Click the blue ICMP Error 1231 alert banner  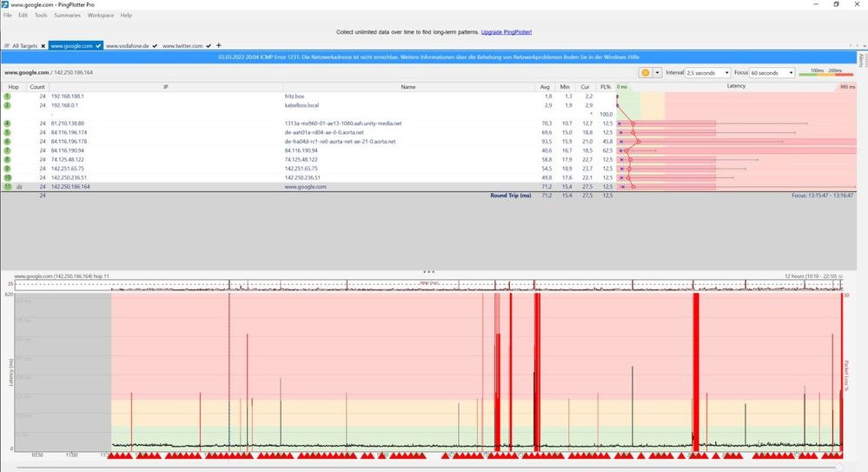(x=428, y=57)
